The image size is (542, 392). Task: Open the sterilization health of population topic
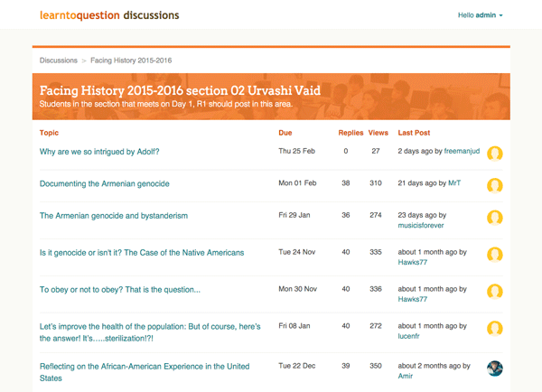[x=150, y=332]
